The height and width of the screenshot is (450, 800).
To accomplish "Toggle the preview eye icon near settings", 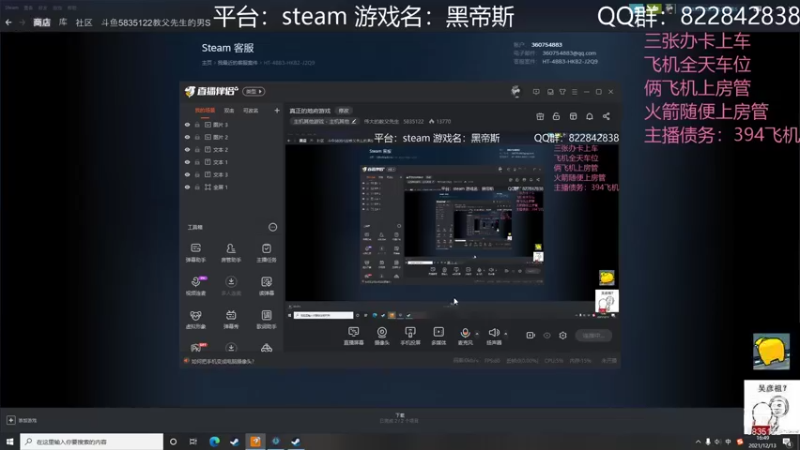I will 547,335.
